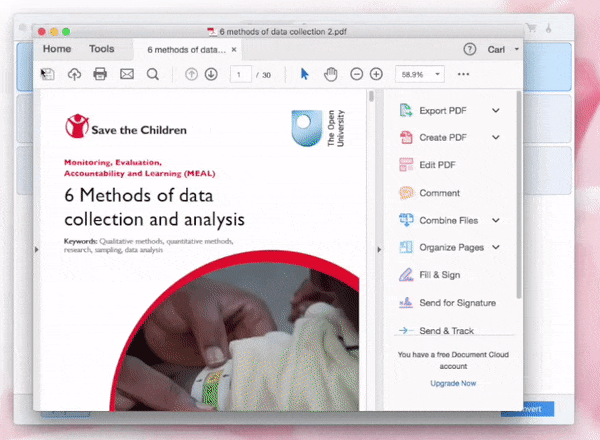Open the more tools ellipsis

[x=463, y=74]
